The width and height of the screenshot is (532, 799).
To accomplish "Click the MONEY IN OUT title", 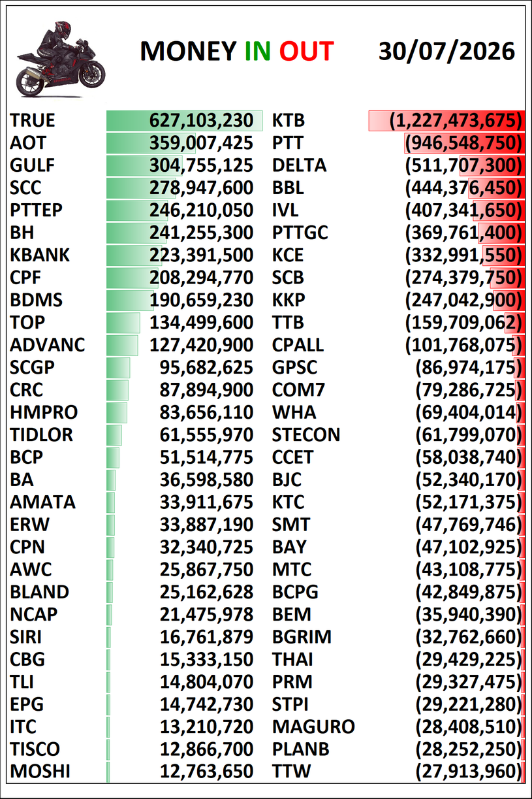I will (x=237, y=51).
